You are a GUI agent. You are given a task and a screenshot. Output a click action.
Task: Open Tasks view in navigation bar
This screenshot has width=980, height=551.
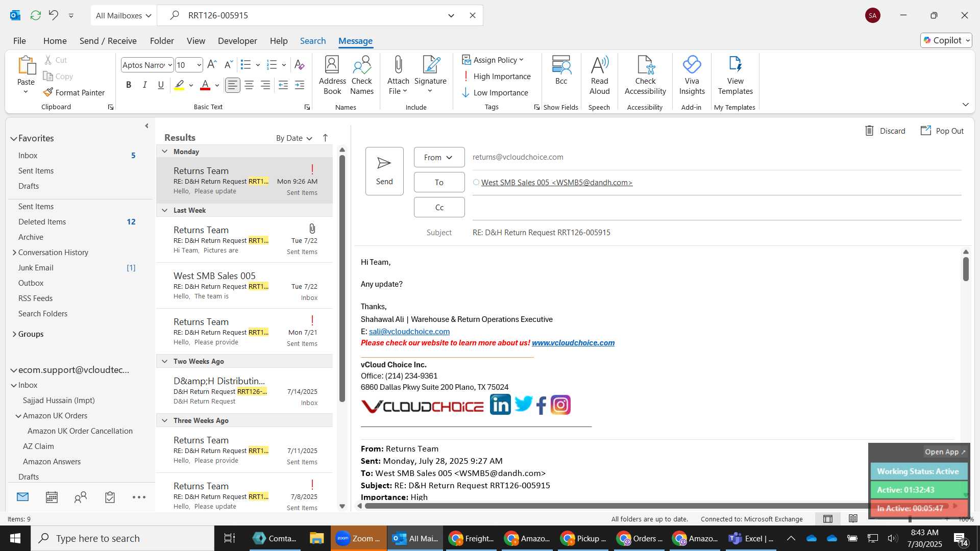[110, 497]
